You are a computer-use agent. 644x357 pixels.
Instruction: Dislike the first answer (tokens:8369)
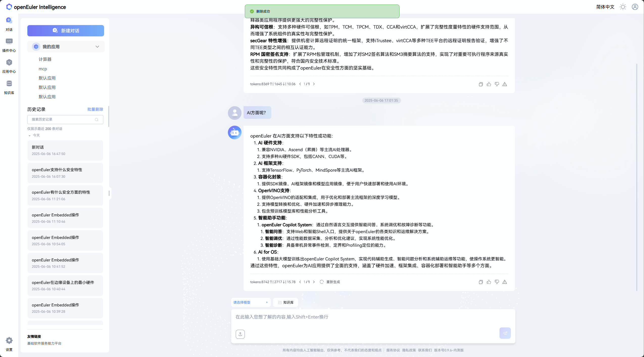(x=497, y=84)
